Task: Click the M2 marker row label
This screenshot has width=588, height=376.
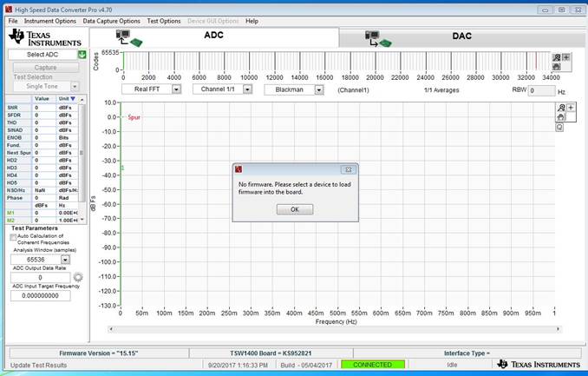Action: (x=10, y=221)
